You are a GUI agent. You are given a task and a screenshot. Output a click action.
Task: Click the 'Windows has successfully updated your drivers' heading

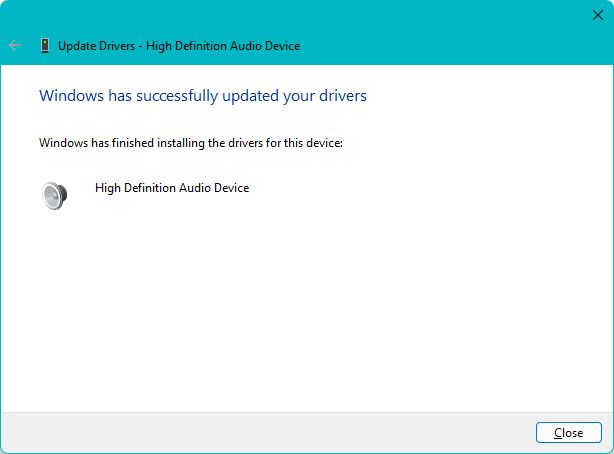(203, 96)
